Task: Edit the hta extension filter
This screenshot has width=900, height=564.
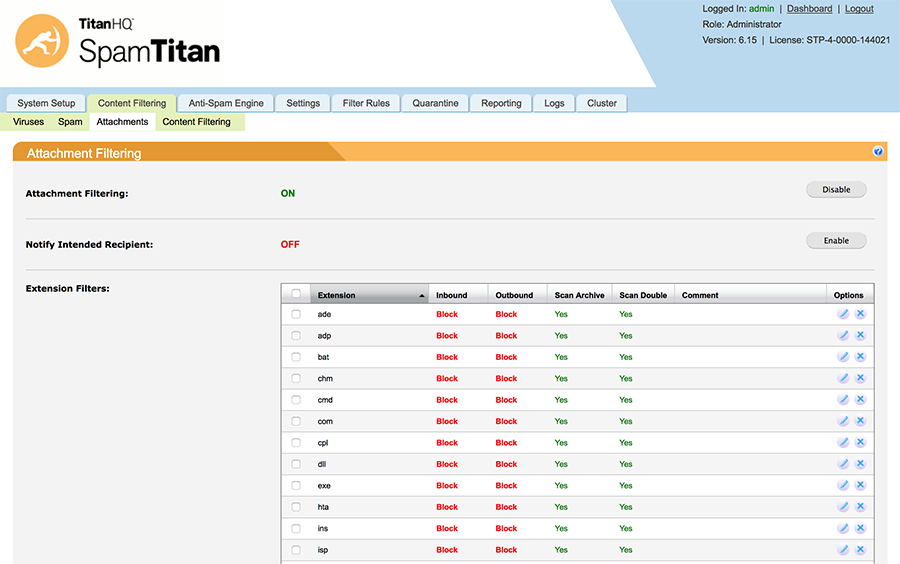Action: point(843,507)
